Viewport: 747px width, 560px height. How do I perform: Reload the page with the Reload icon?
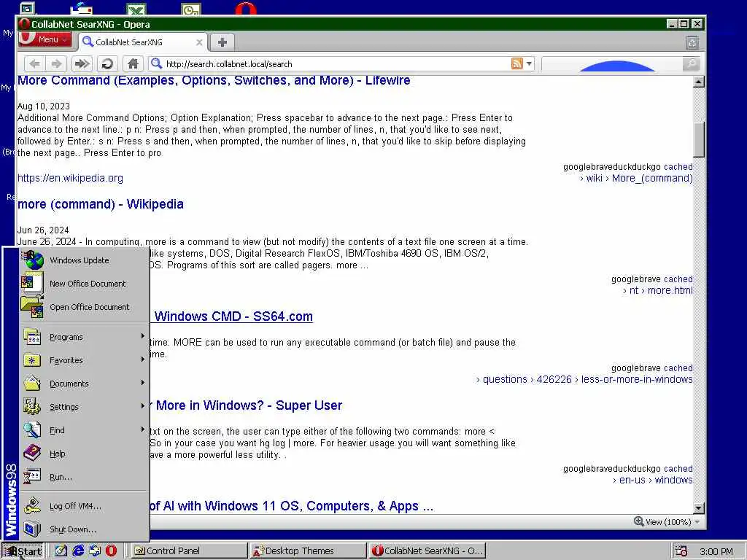tap(107, 64)
